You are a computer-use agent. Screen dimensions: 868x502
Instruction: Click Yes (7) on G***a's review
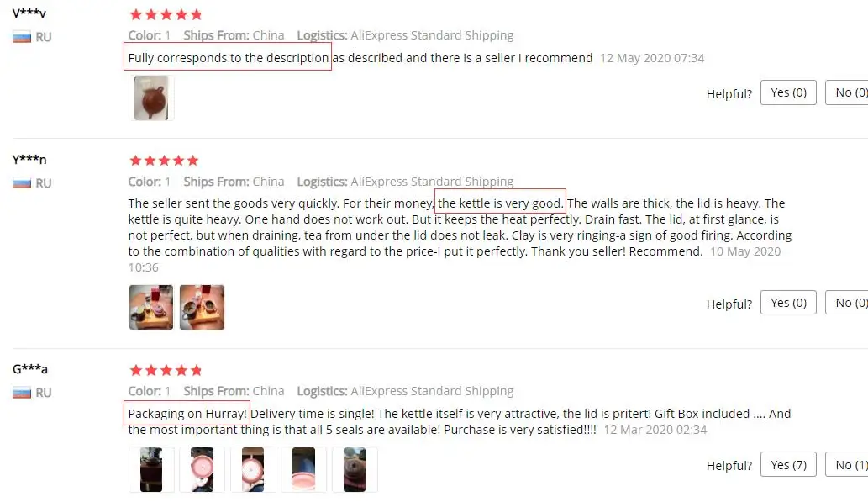pos(788,464)
